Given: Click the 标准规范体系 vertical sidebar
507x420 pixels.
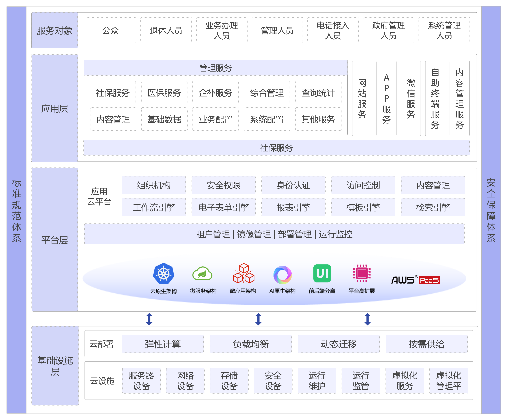Looking at the screenshot, I should tap(16, 210).
